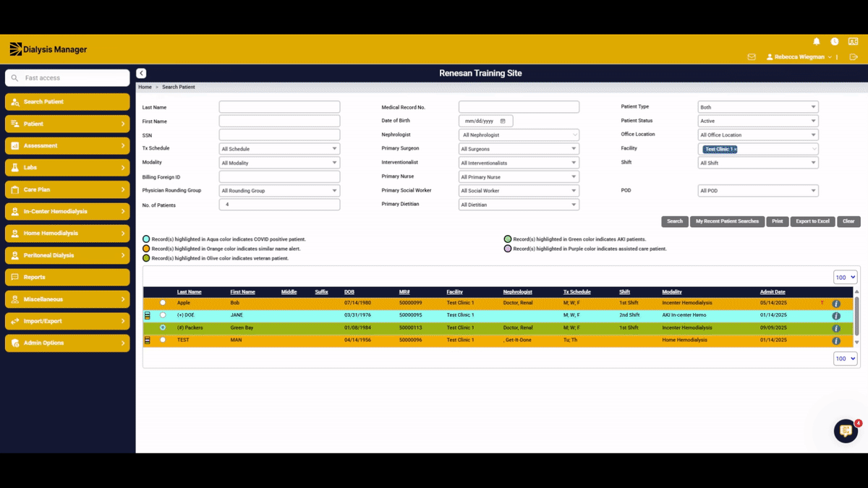This screenshot has width=868, height=488.
Task: Click the Search button
Action: 674,221
